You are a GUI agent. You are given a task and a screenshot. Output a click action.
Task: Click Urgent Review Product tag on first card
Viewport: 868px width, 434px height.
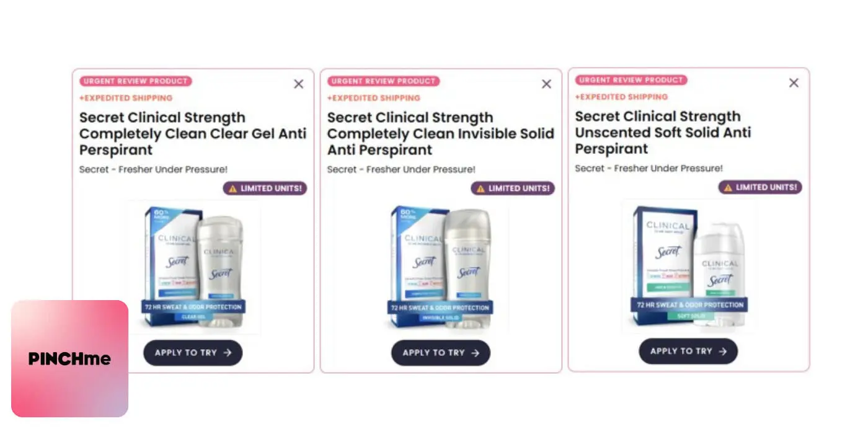click(136, 81)
